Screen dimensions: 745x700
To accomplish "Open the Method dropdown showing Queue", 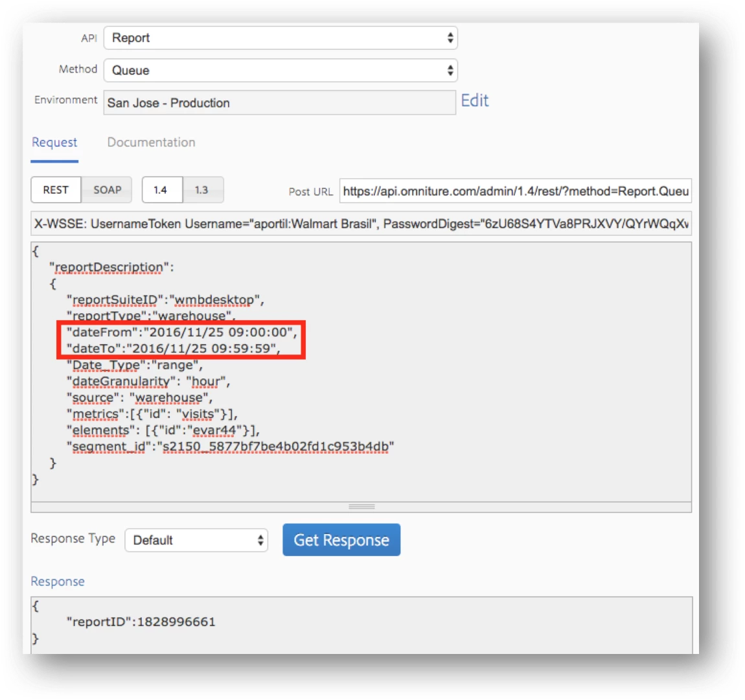I will pyautogui.click(x=281, y=71).
